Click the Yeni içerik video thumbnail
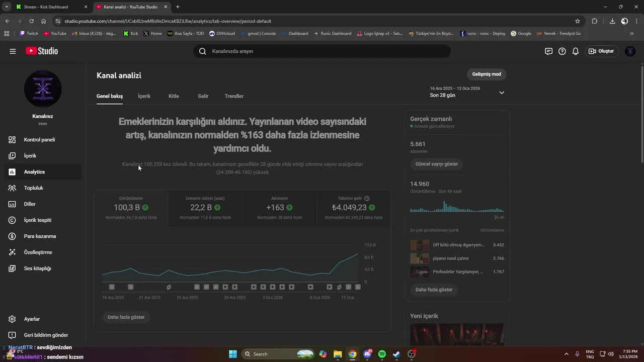Viewport: 644px width, 362px height. [457, 334]
